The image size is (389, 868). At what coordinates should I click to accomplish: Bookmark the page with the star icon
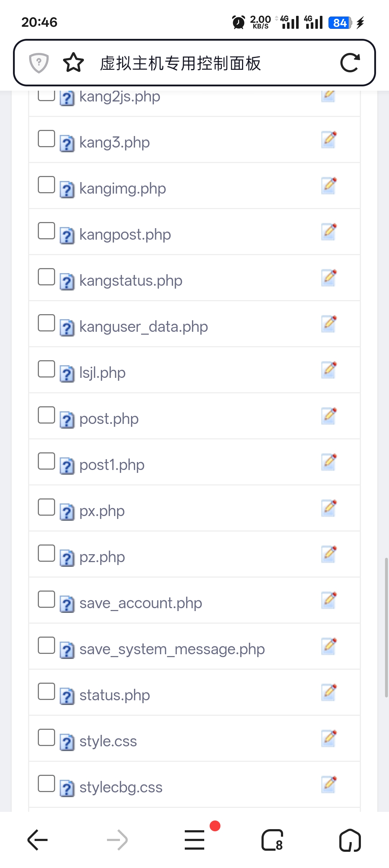73,63
